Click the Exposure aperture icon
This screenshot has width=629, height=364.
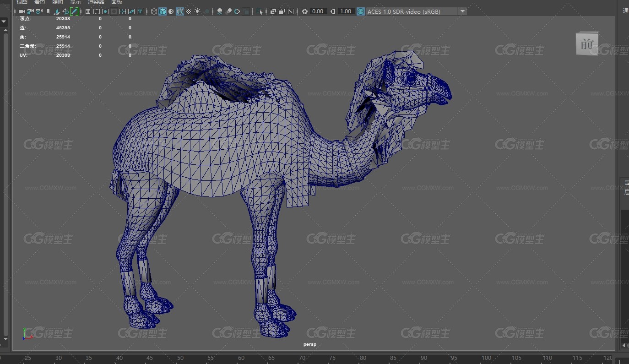pos(305,11)
